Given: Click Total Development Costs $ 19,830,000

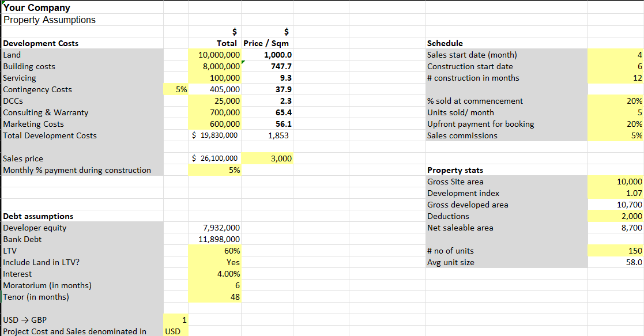Looking at the screenshot, I should (215, 135).
